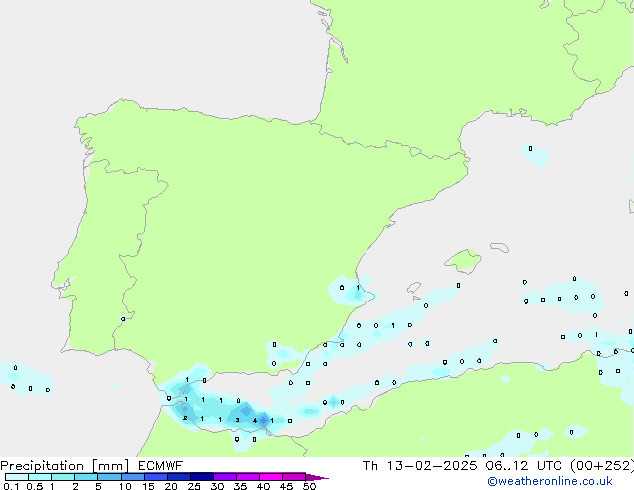Click the '45' legend tick label
This screenshot has height=490, width=634.
coord(286,486)
